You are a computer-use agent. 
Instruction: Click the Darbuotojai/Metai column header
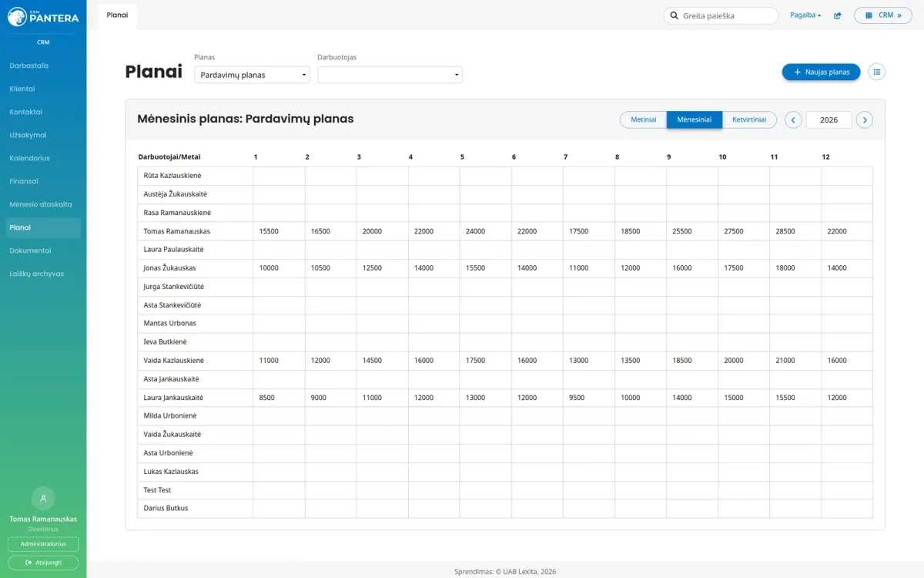[169, 157]
